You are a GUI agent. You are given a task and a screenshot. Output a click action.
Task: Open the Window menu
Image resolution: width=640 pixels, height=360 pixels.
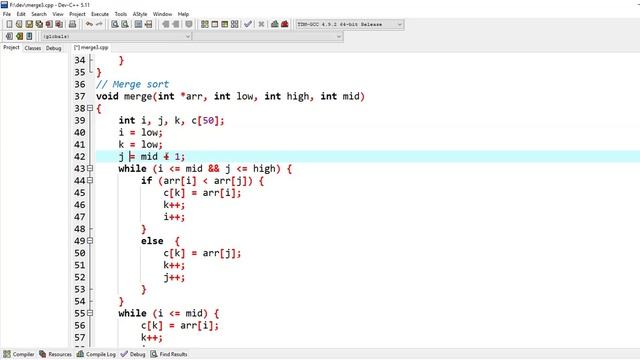click(162, 14)
